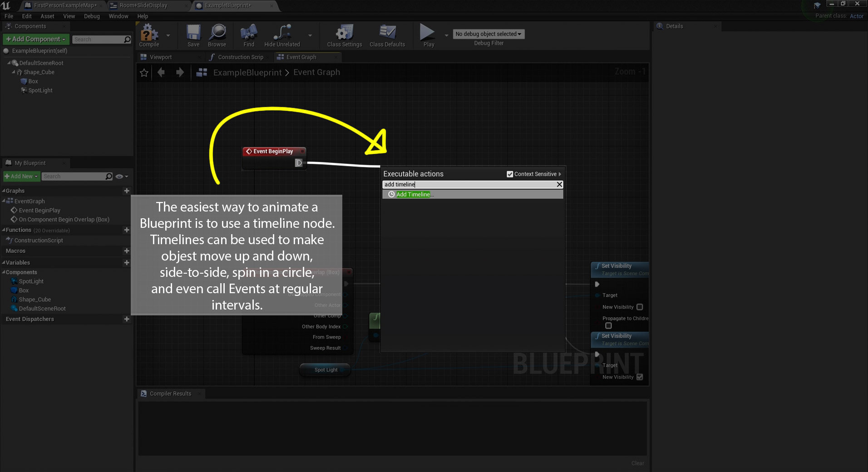Open the Help menu
Image resolution: width=868 pixels, height=472 pixels.
143,16
